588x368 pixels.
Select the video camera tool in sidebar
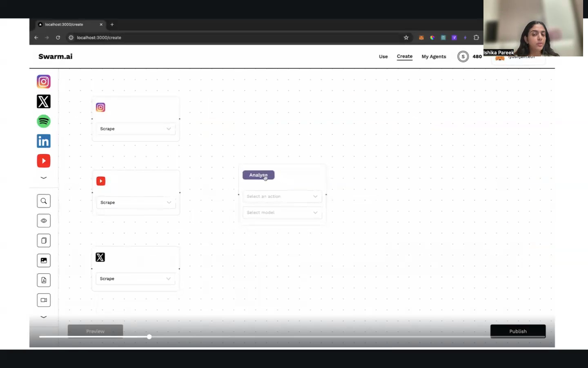tap(44, 300)
